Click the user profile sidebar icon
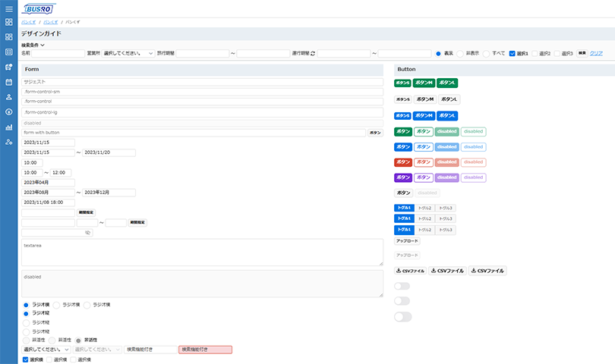This screenshot has height=364, width=615. click(8, 97)
